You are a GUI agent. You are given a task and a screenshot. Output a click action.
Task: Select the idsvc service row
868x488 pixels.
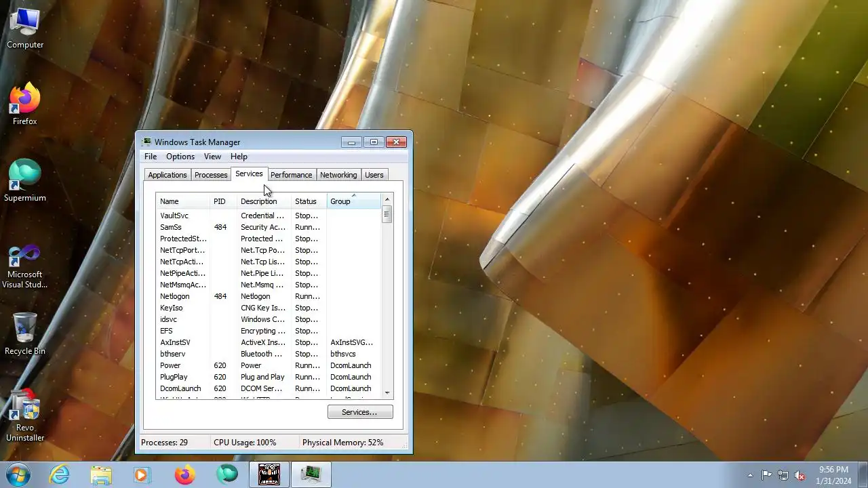269,319
